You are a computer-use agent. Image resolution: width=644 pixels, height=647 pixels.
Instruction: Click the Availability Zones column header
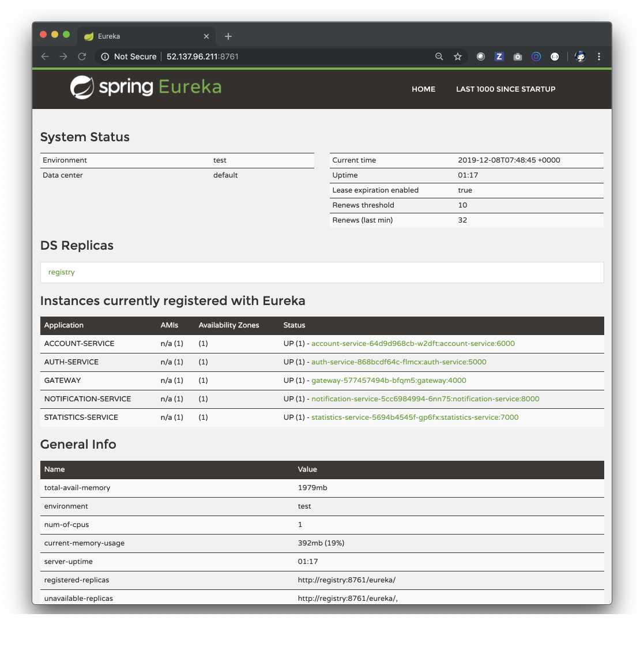[229, 325]
